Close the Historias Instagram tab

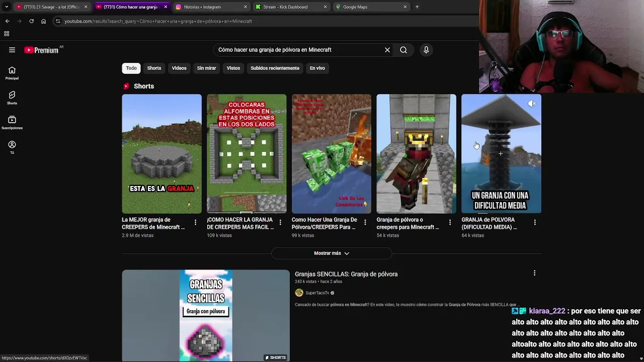coord(246,7)
